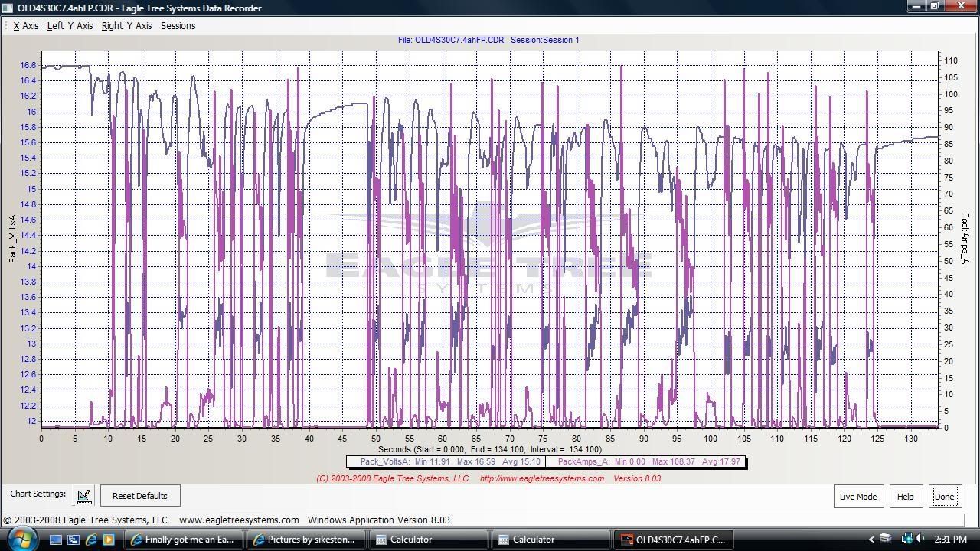Open the Left Y Axis menu

tap(70, 26)
